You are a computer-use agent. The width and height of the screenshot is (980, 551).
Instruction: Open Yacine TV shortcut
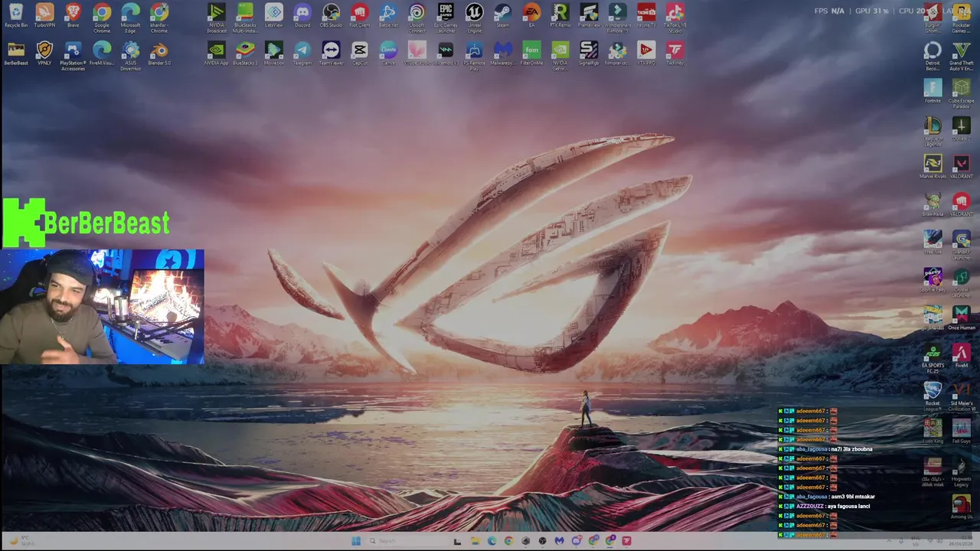click(646, 15)
